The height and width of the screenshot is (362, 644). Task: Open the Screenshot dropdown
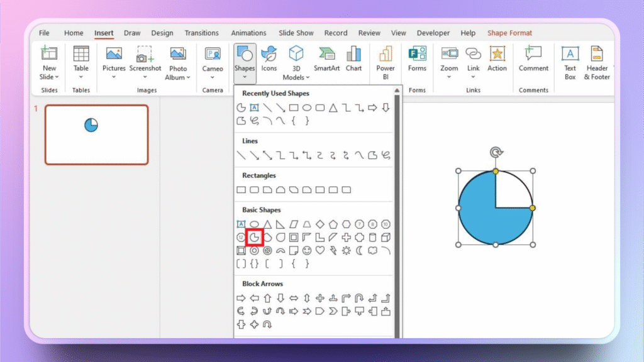[x=145, y=77]
